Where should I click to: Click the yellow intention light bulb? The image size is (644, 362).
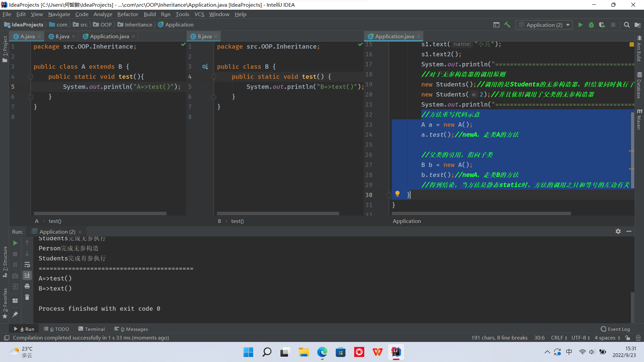pyautogui.click(x=397, y=193)
